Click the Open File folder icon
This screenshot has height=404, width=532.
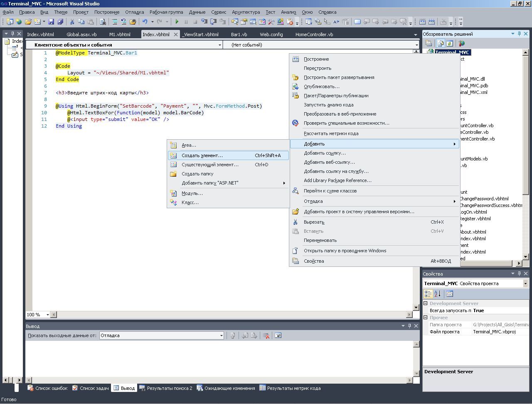(x=28, y=22)
